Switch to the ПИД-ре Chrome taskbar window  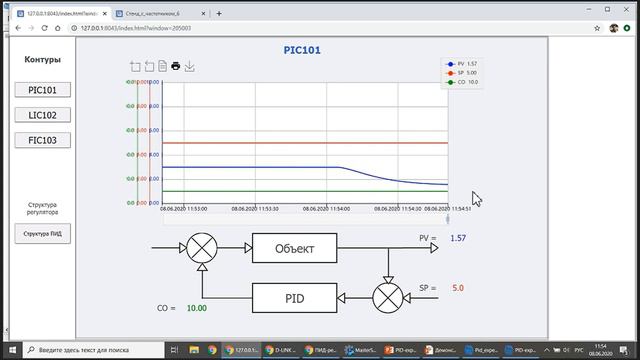(321, 350)
